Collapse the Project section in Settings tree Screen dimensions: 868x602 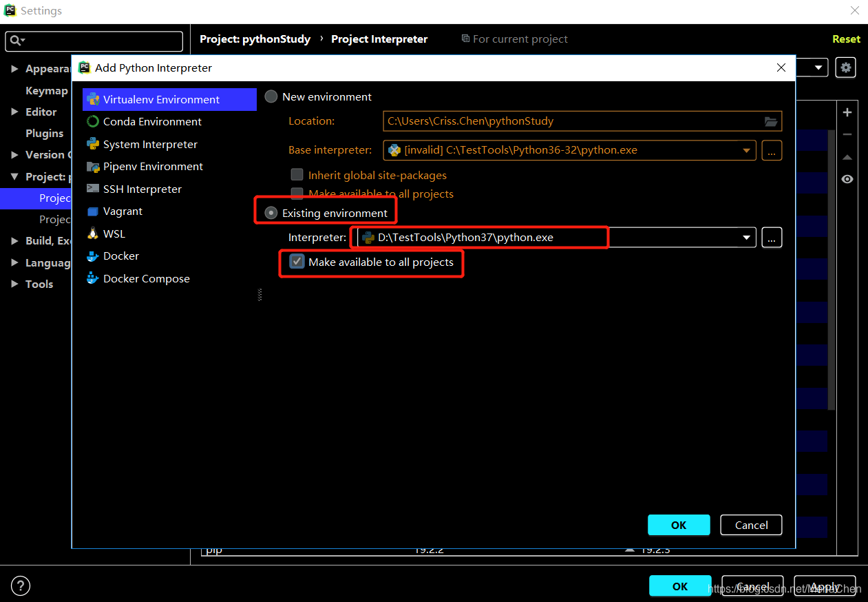[14, 177]
